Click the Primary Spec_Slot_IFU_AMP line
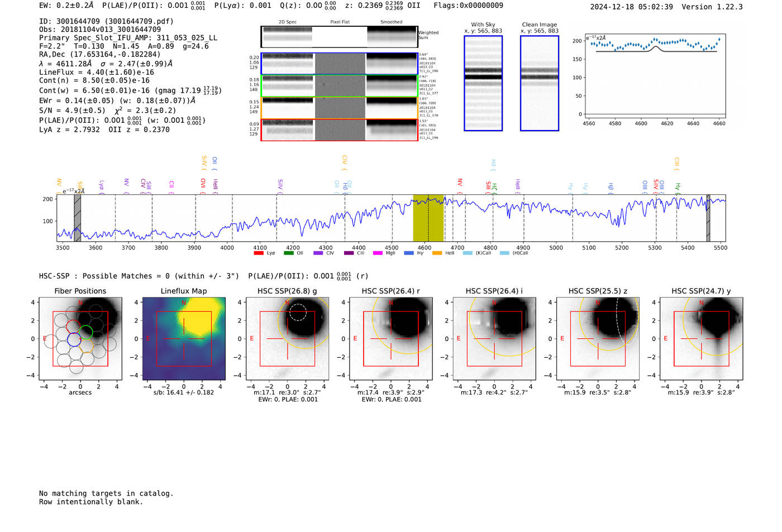The image size is (782, 532). click(128, 37)
